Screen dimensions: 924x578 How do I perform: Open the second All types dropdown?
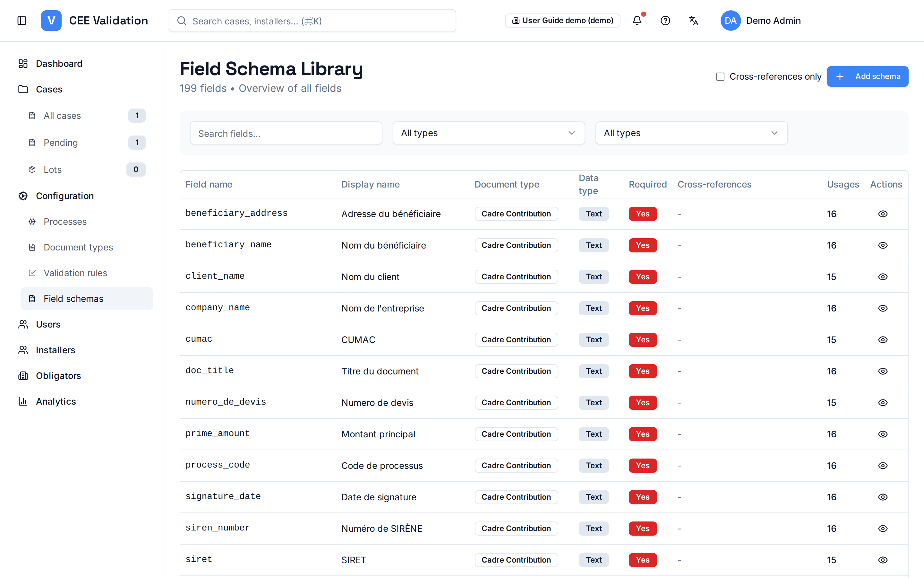[691, 133]
